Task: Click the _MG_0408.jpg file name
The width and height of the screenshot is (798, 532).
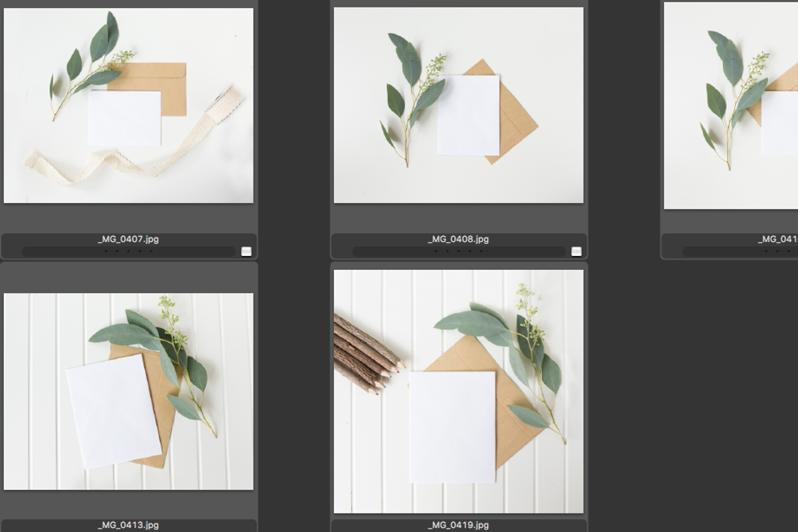Action: coord(459,239)
